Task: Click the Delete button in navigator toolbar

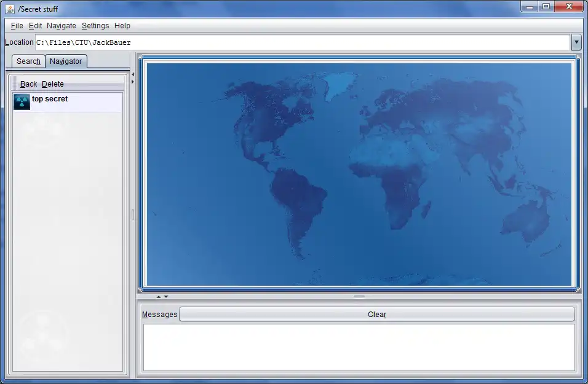Action: [52, 84]
